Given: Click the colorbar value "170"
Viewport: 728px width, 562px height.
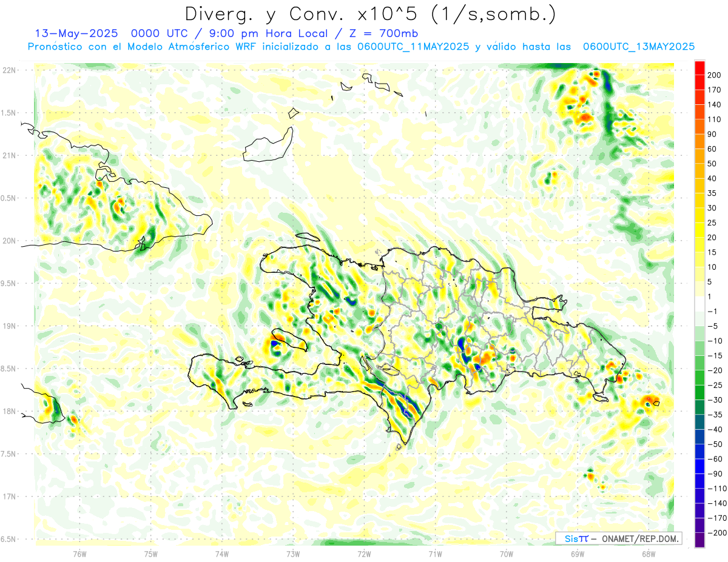Looking at the screenshot, I should point(715,90).
